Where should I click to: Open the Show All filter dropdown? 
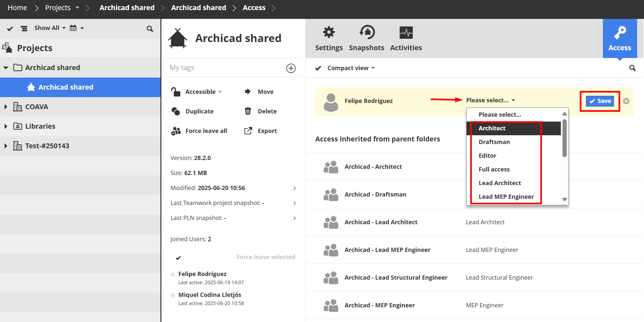(50, 28)
